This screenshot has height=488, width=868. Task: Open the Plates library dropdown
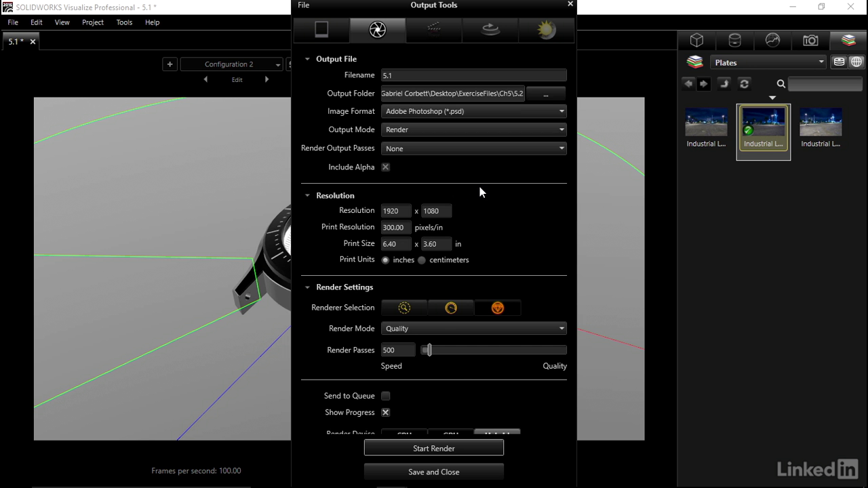(768, 62)
